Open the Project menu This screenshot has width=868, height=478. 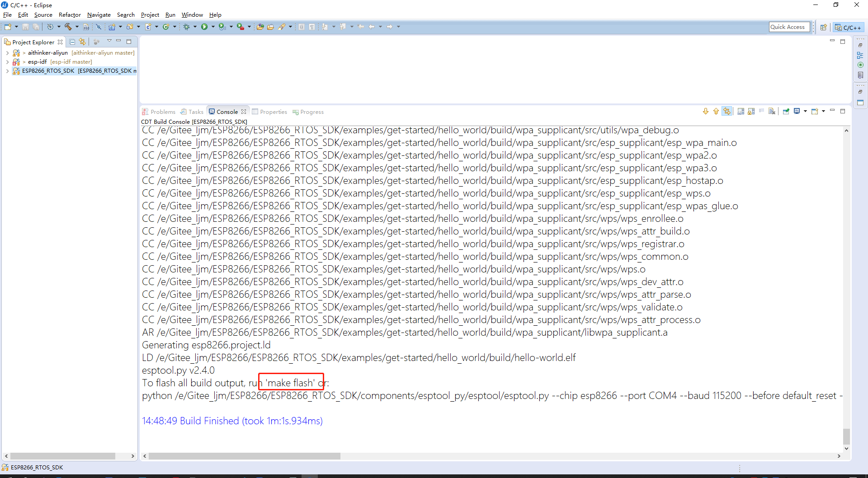click(x=150, y=15)
